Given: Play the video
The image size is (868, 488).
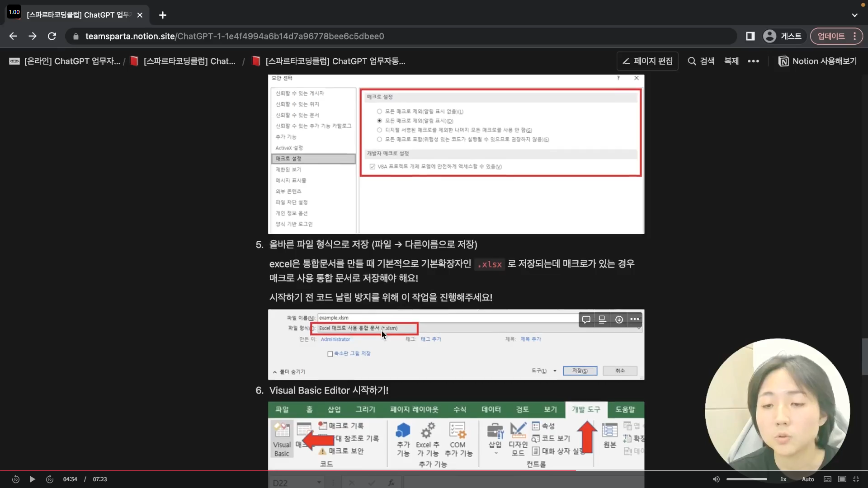Looking at the screenshot, I should (32, 479).
